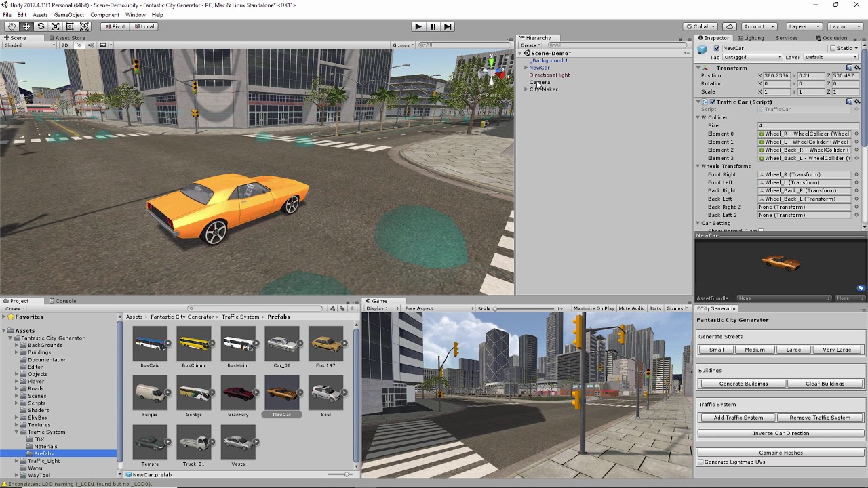Toggle Scene effects image icon
868x488 pixels.
coord(103,45)
